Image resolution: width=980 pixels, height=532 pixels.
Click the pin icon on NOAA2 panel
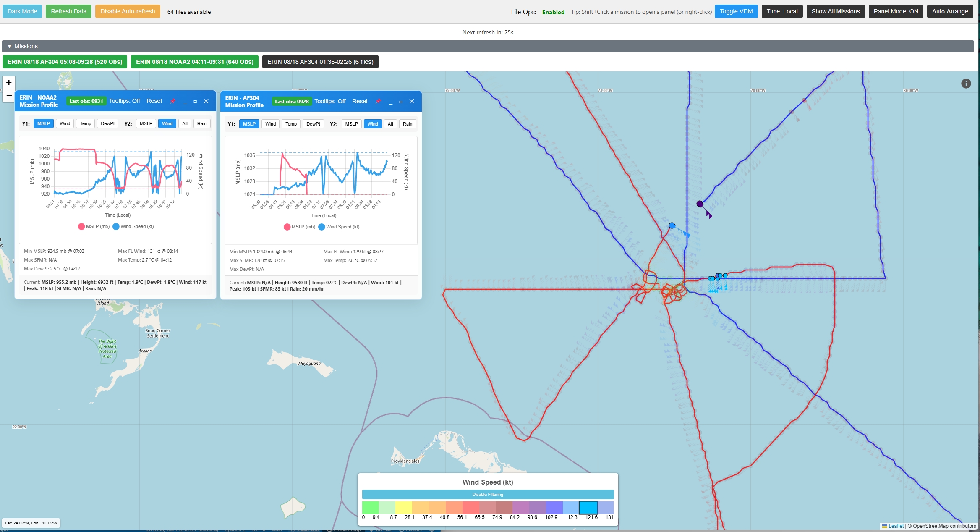[x=172, y=101]
